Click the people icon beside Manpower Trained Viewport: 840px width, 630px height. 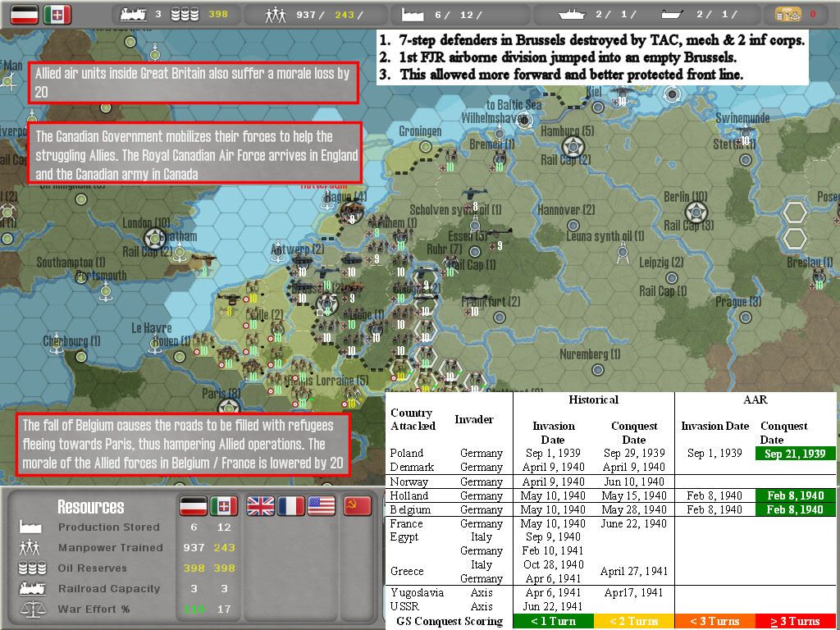[x=30, y=547]
